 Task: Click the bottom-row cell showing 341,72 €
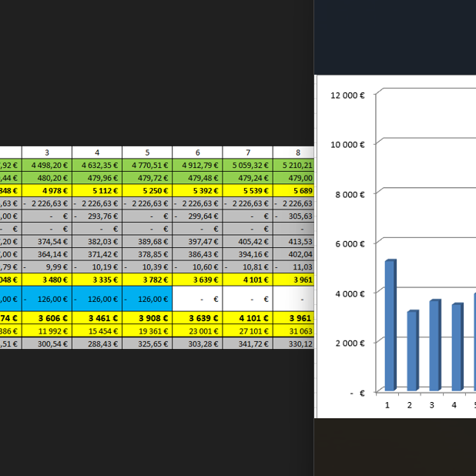point(247,343)
